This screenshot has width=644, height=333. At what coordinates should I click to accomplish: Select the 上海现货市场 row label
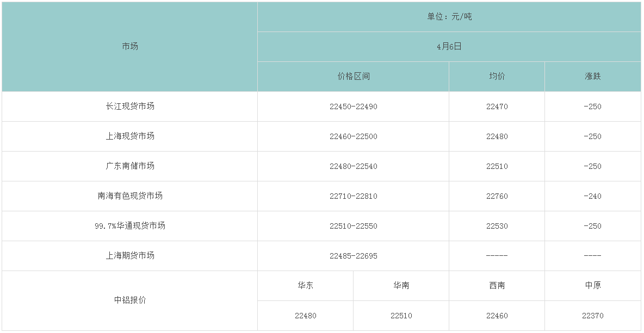[130, 136]
